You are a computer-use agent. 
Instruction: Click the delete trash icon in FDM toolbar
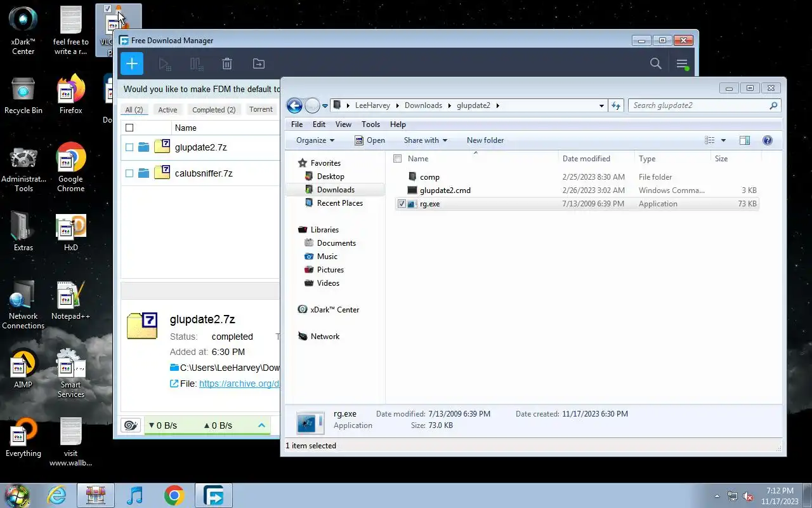point(227,63)
